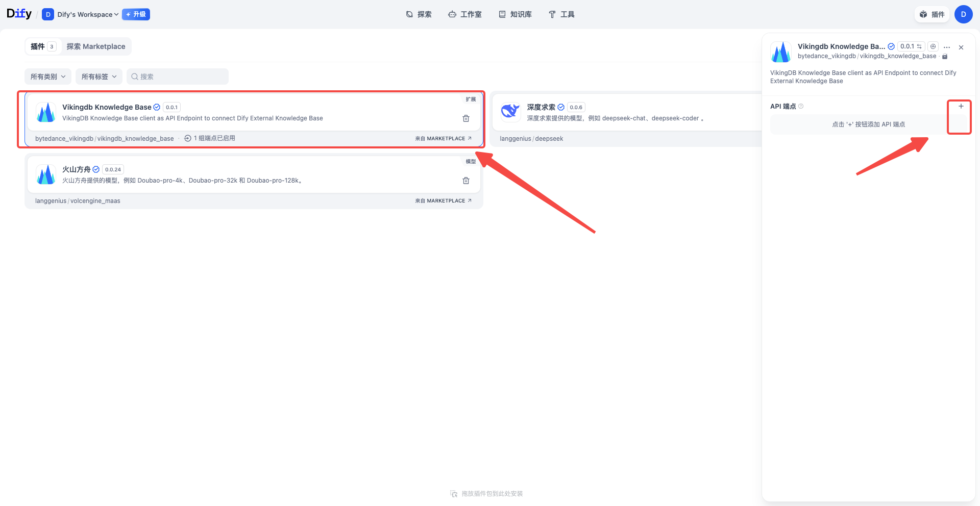Image resolution: width=980 pixels, height=506 pixels.
Task: Click Vikingdb Knowledge Base card logo
Action: (x=46, y=112)
